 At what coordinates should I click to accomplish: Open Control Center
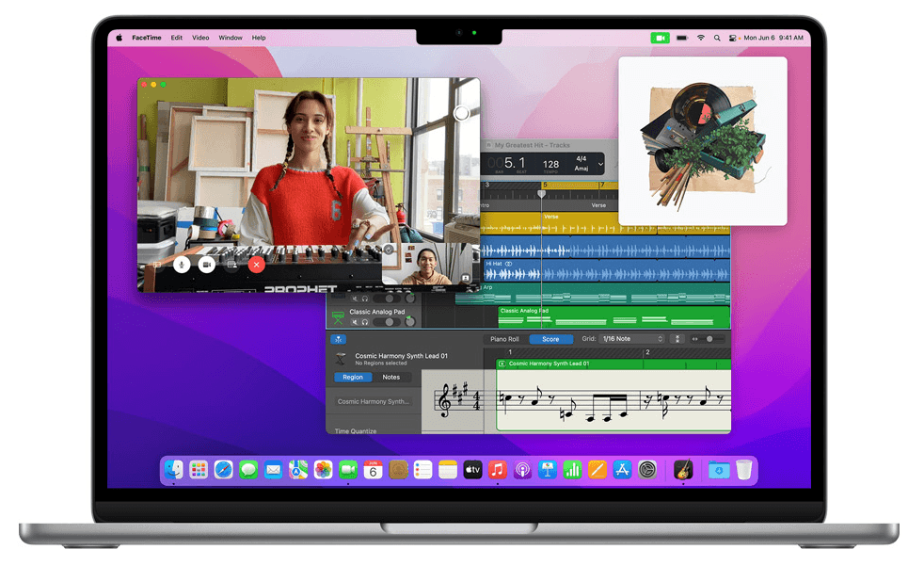[x=732, y=38]
